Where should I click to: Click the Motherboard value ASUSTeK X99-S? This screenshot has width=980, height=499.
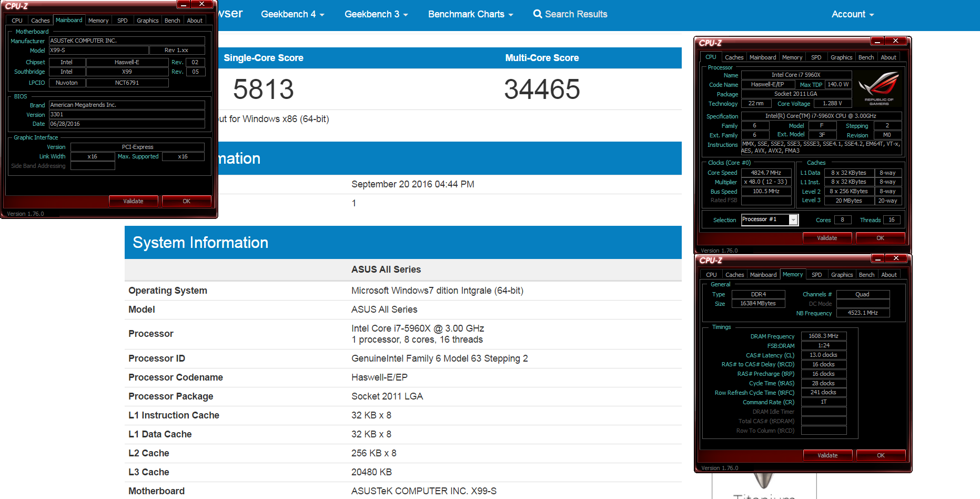[424, 491]
